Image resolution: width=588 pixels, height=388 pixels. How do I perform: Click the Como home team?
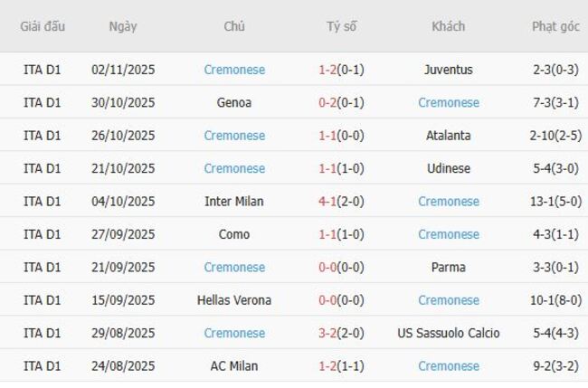pos(234,234)
